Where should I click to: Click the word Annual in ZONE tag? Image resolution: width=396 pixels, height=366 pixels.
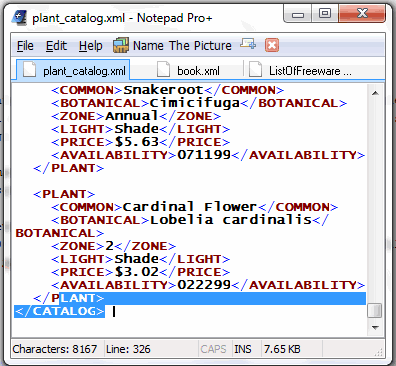pyautogui.click(x=132, y=116)
